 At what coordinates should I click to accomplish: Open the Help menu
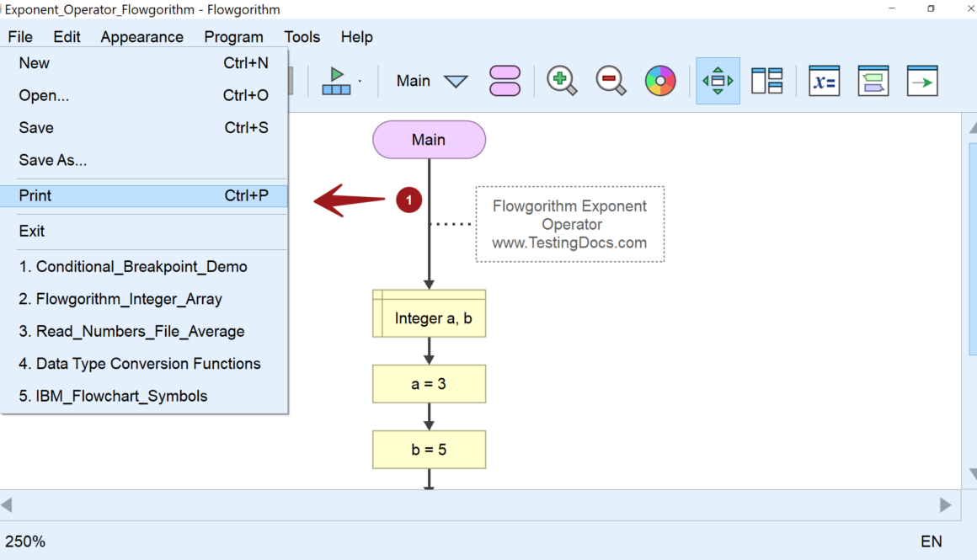coord(356,37)
